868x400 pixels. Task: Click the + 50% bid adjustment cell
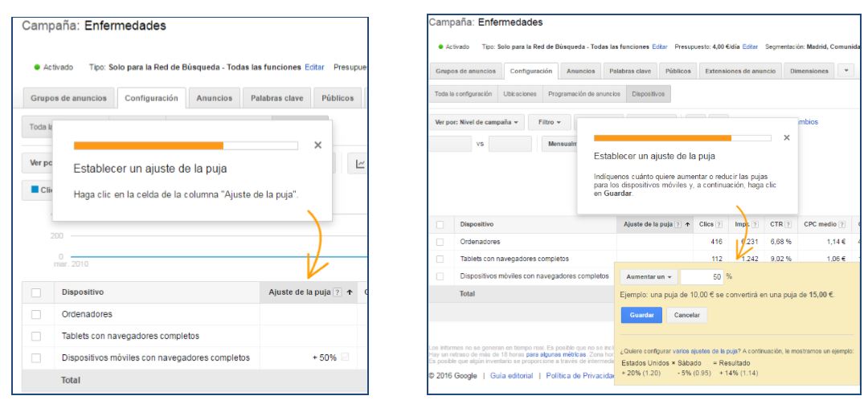pyautogui.click(x=309, y=358)
